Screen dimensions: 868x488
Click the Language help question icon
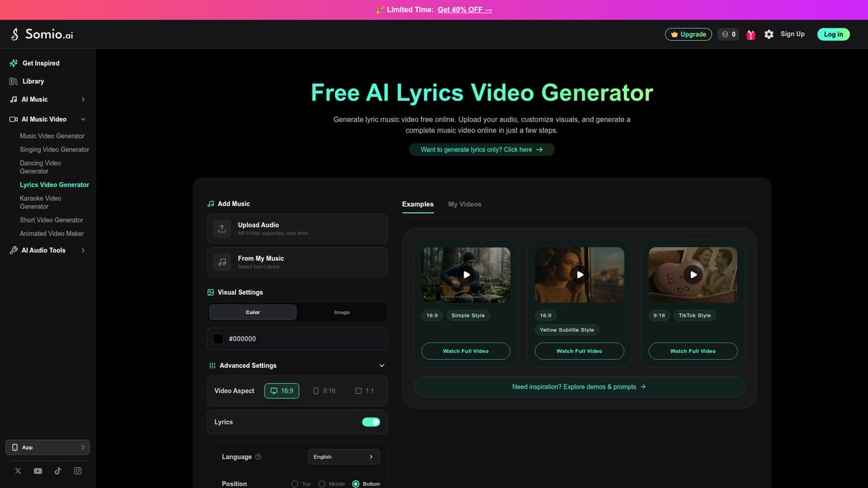tap(258, 457)
